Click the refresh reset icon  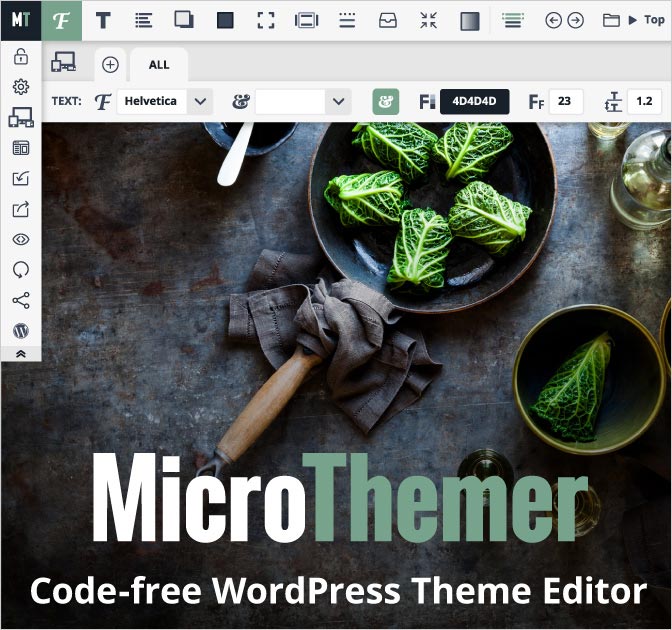[x=21, y=270]
